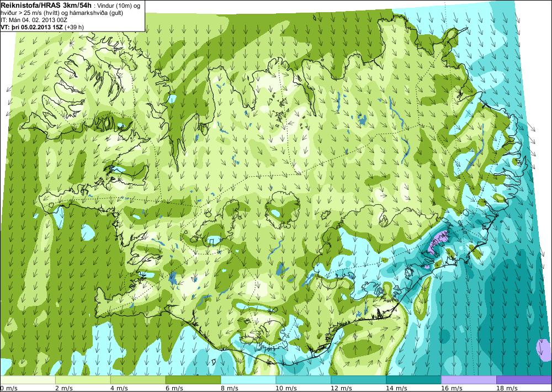
Task: Select the legend swatch between 2 and 4 m/s
Action: [x=83, y=380]
